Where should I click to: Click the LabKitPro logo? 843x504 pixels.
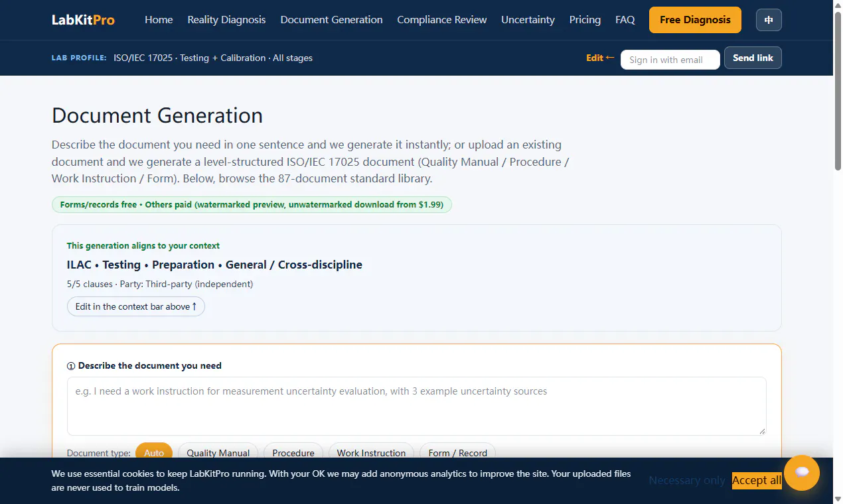pos(83,20)
